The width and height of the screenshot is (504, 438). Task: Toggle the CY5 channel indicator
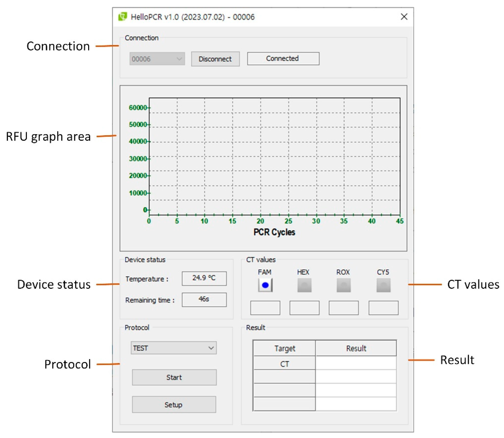383,285
